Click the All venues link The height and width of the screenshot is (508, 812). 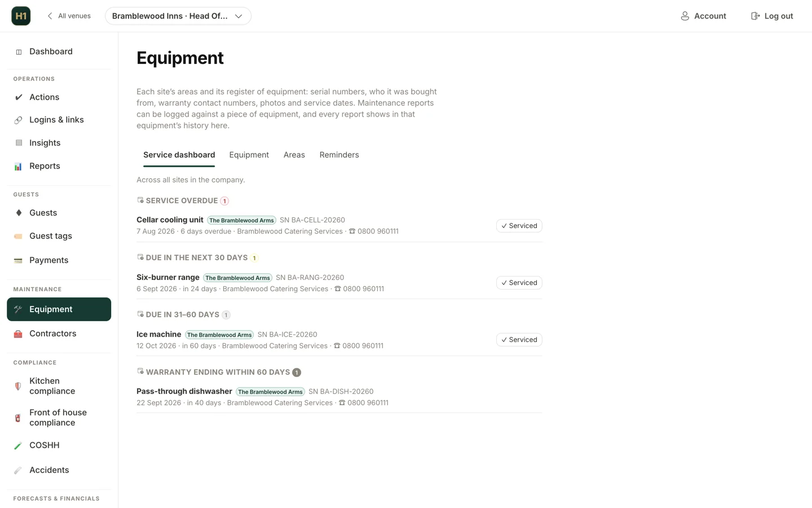pos(69,16)
